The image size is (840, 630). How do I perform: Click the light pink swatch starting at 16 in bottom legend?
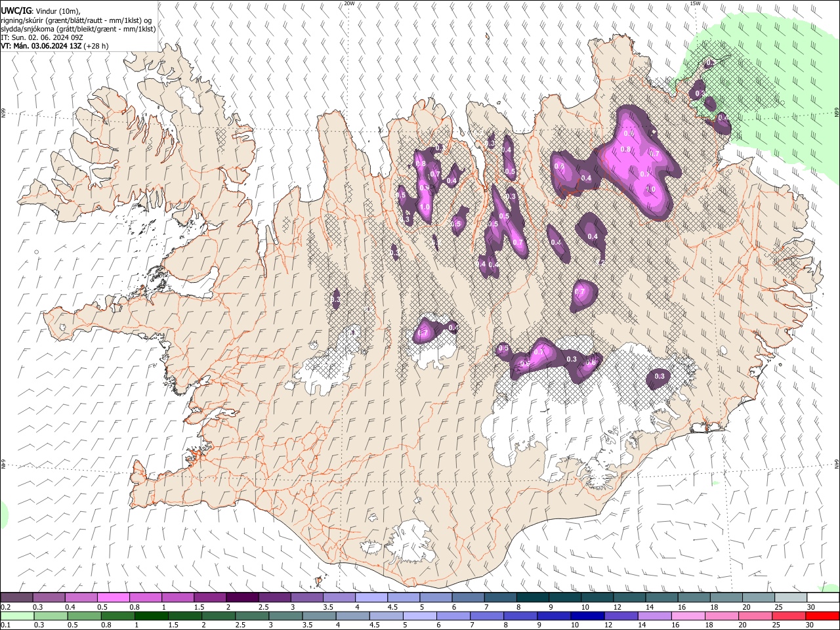(688, 616)
